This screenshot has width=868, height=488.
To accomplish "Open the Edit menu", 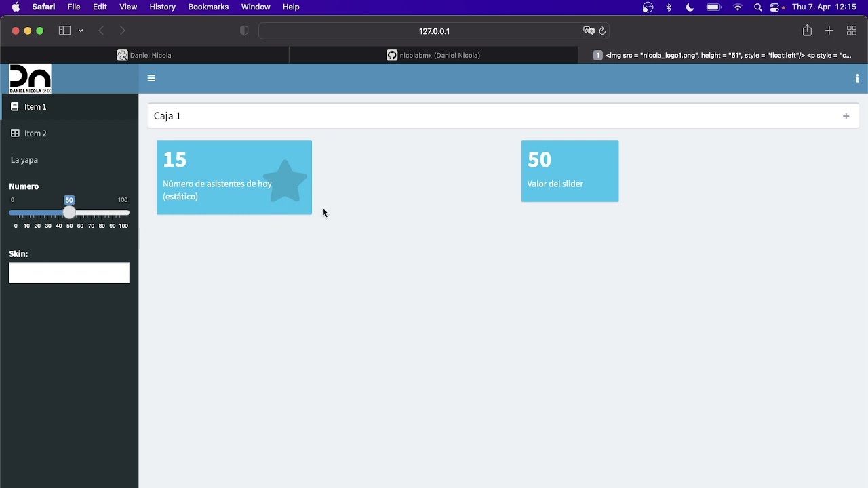I will click(100, 7).
